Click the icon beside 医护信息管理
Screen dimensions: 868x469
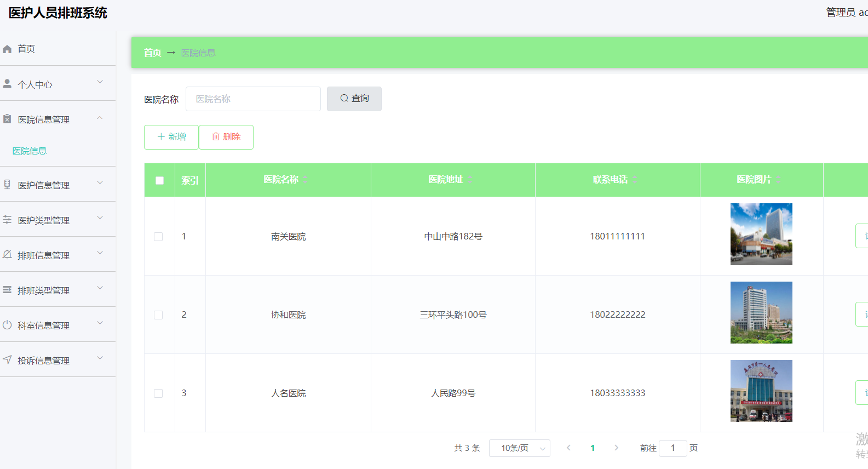(x=7, y=185)
